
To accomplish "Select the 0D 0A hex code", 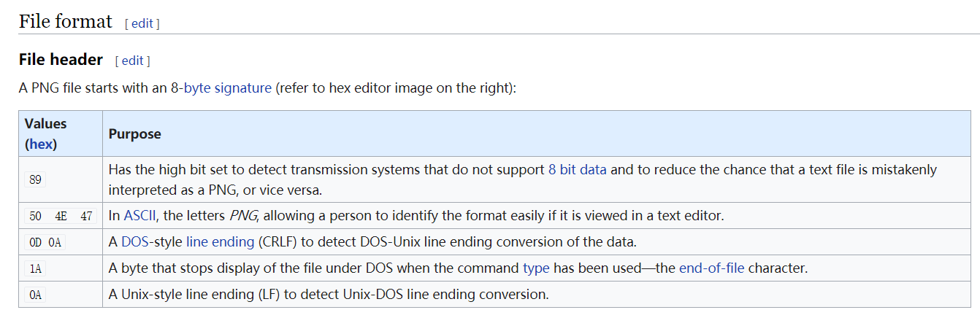I will (45, 242).
